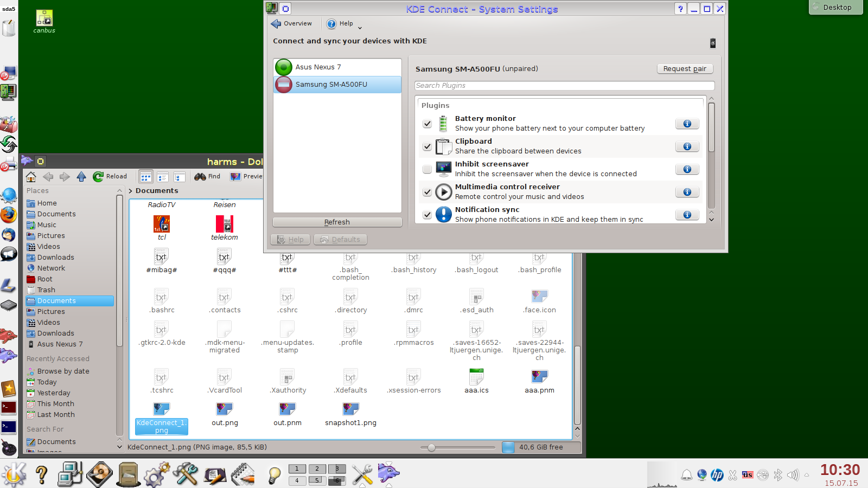Click the plugin list vertical scrollbar
This screenshot has width=868, height=488.
point(711,127)
